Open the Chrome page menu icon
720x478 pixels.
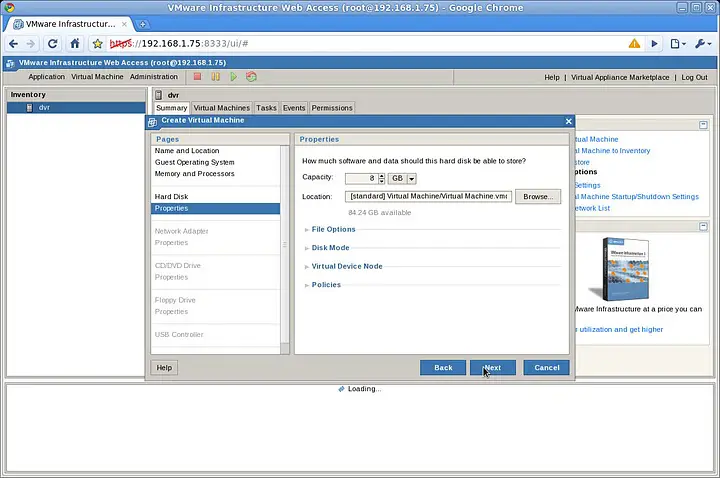click(678, 44)
